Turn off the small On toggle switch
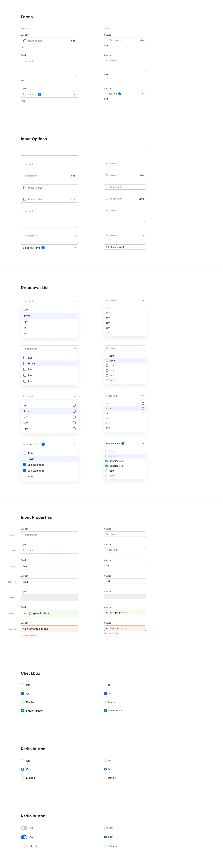The width and height of the screenshot is (223, 868). tap(106, 837)
